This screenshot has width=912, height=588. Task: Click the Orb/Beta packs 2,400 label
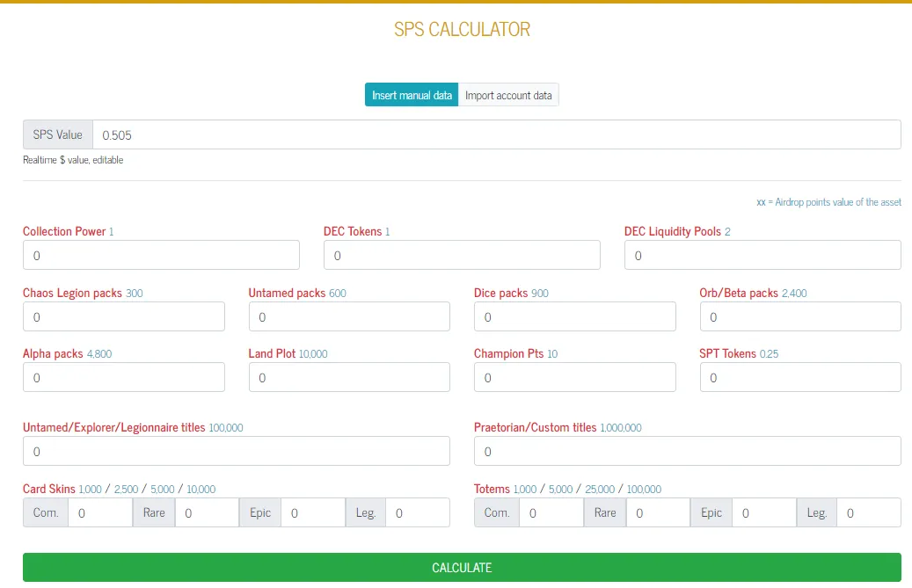pos(753,293)
